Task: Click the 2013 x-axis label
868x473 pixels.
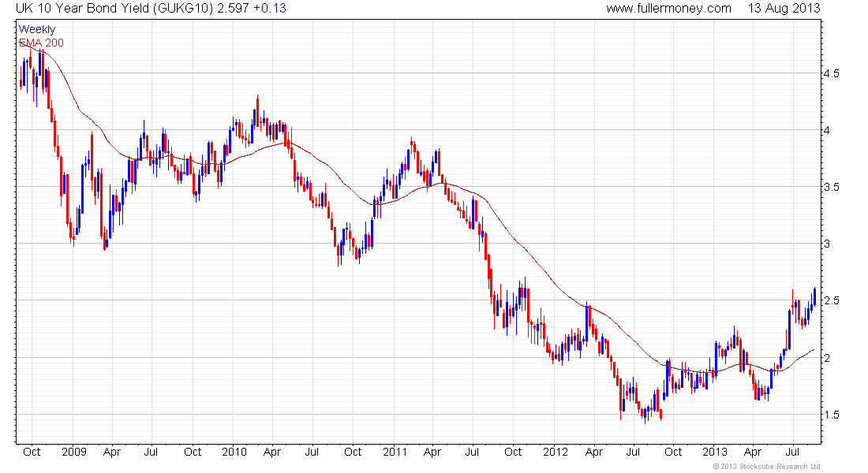Action: click(715, 452)
